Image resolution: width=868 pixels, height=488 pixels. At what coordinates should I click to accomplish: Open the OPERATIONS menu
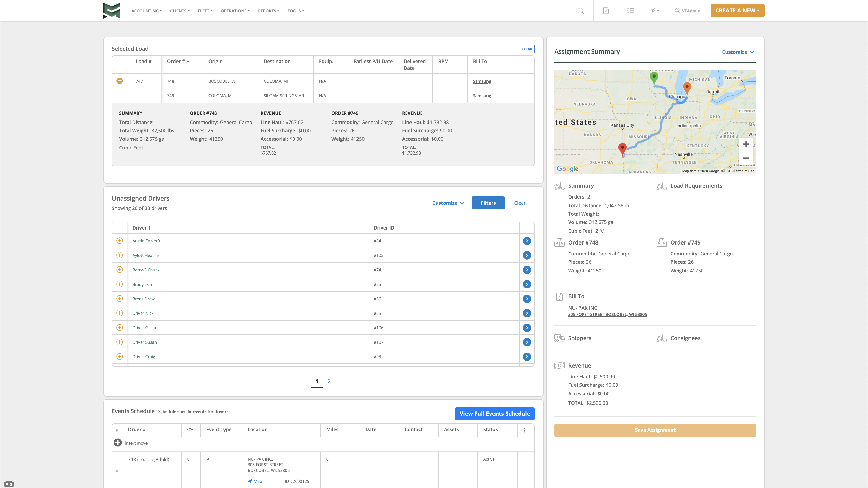click(x=235, y=10)
